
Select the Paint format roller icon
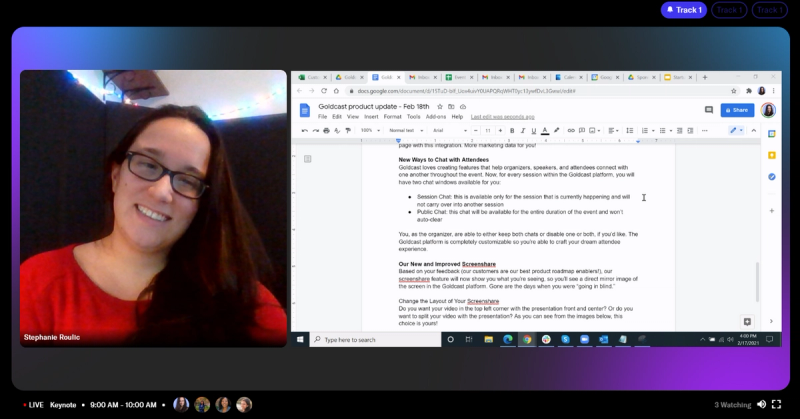(x=348, y=131)
